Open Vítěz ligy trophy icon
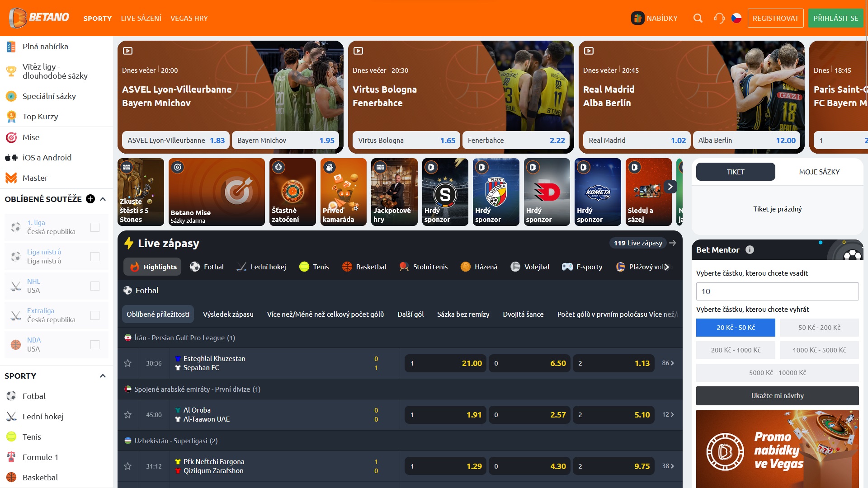 tap(11, 71)
